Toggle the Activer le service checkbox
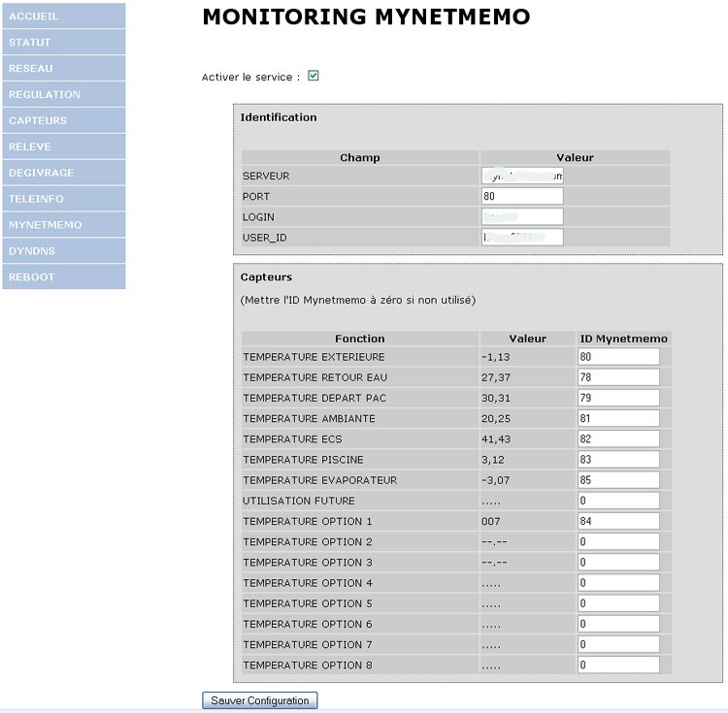This screenshot has height=713, width=728. tap(314, 76)
